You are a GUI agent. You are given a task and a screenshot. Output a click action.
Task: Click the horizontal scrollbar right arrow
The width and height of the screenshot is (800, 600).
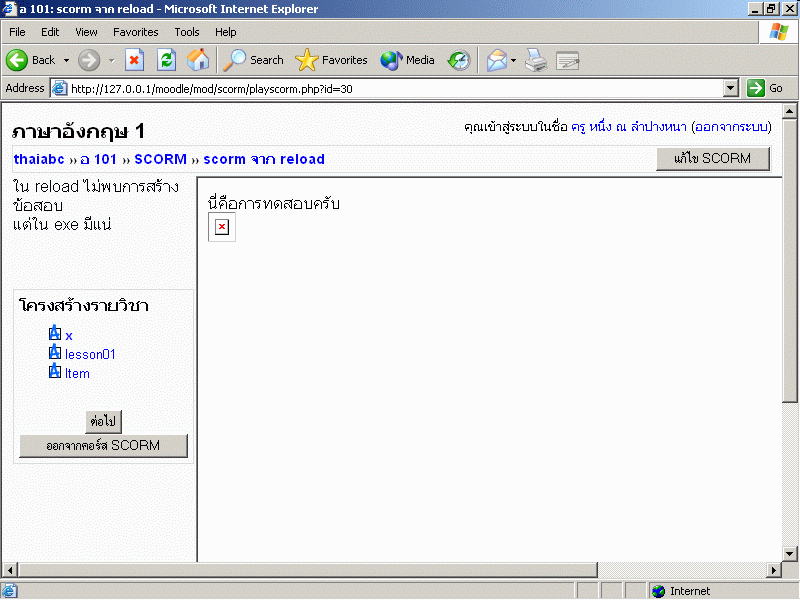(773, 570)
